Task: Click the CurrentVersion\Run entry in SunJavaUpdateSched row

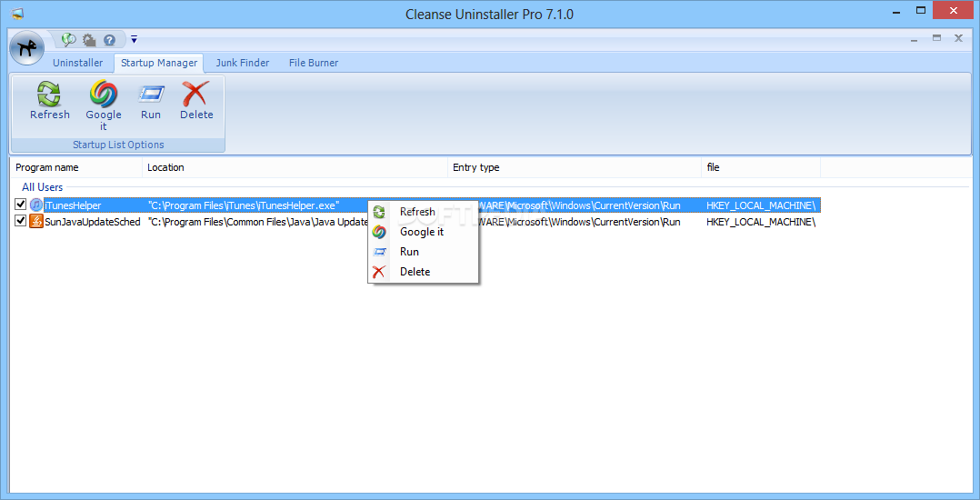Action: (x=580, y=221)
